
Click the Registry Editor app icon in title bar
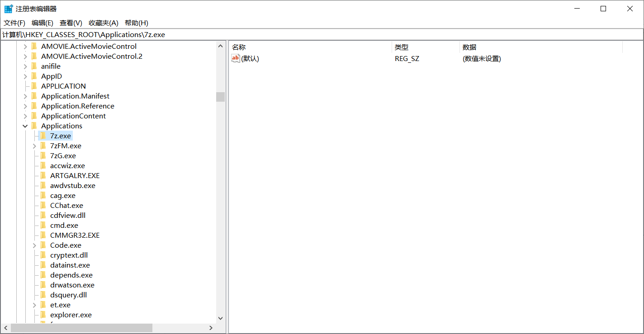pyautogui.click(x=9, y=9)
